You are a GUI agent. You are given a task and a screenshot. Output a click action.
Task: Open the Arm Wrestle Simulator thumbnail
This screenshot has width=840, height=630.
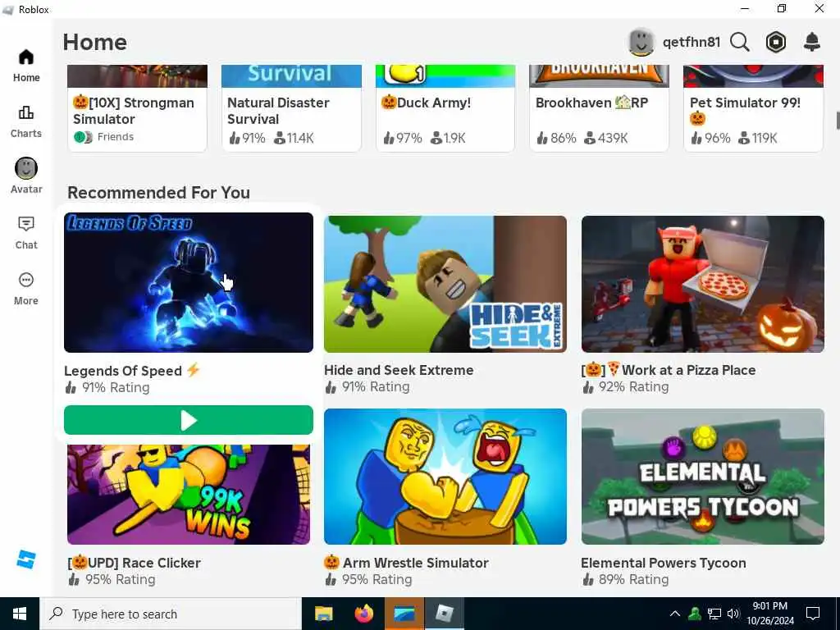(x=445, y=477)
